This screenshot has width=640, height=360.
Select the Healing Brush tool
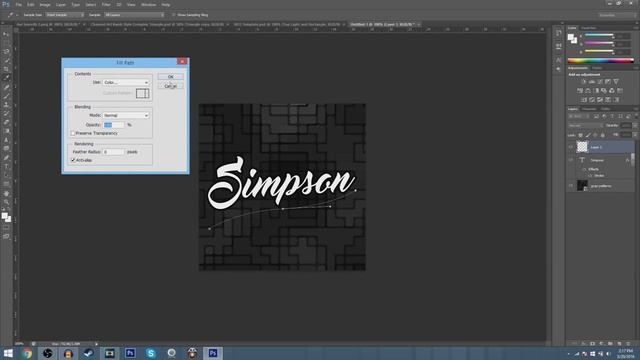click(x=7, y=87)
